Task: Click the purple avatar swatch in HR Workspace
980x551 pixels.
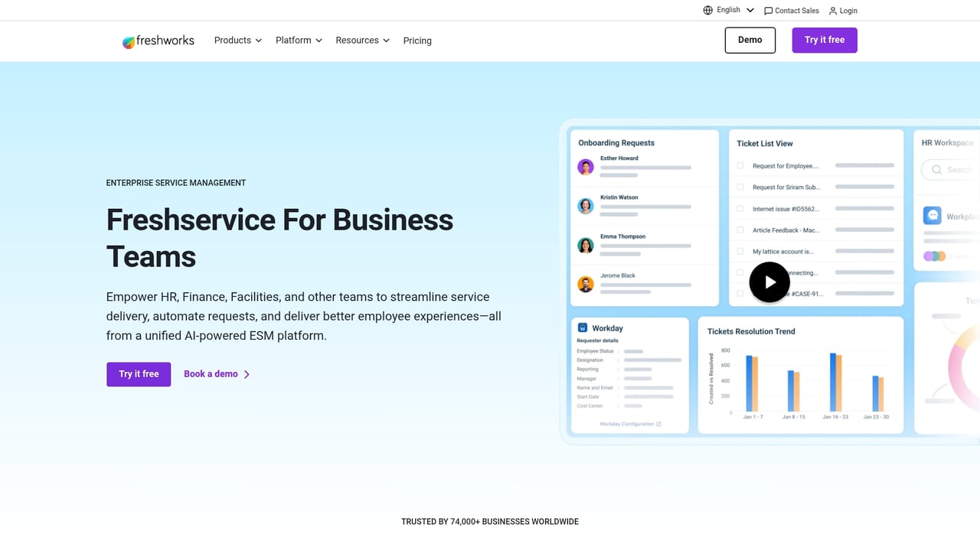Action: (929, 255)
